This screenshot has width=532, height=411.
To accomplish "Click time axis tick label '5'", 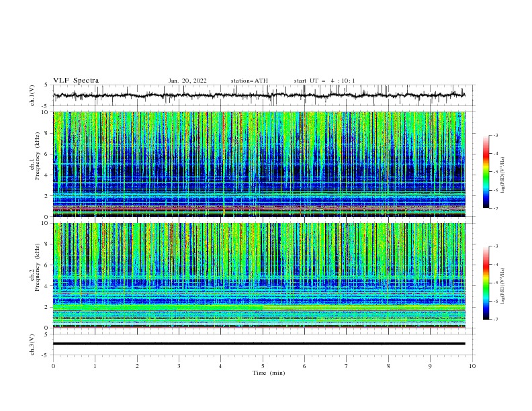I will [263, 366].
